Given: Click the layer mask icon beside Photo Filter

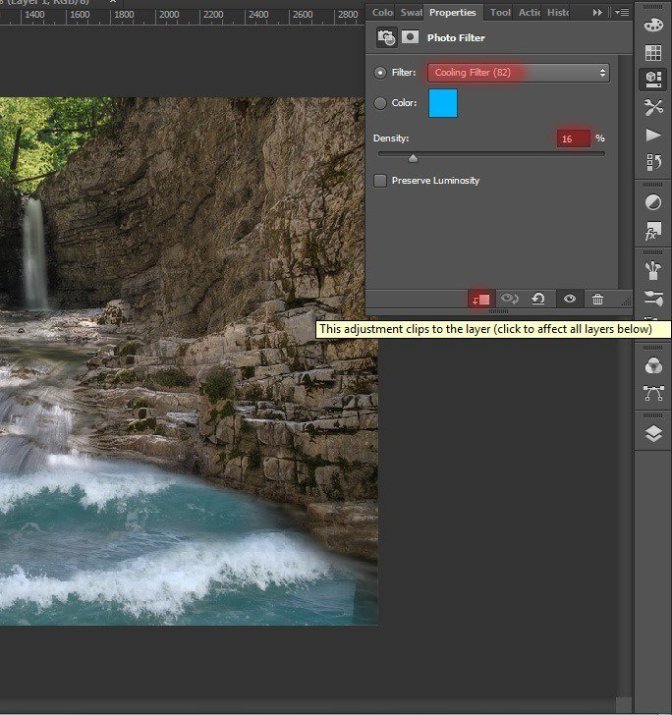Looking at the screenshot, I should (x=411, y=38).
